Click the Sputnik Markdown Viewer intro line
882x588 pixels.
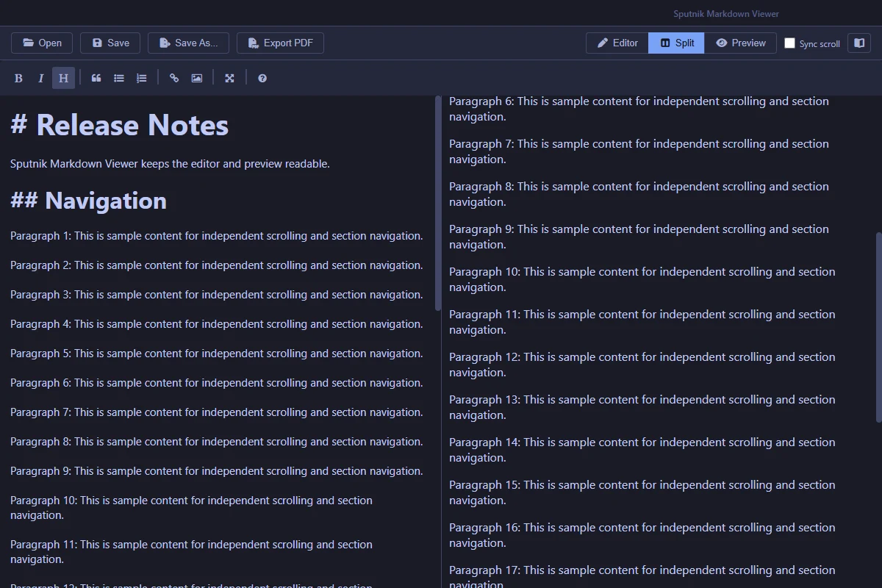(x=170, y=163)
